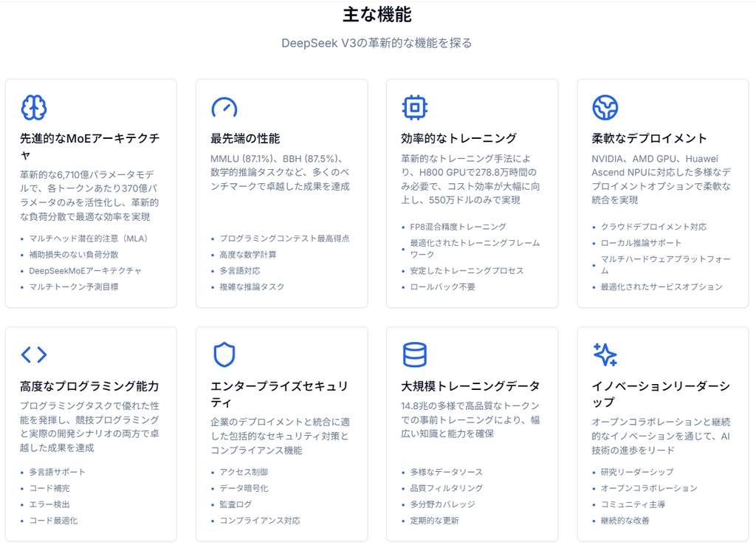756x548 pixels.
Task: Click bullet マルチヘッド潜在的注意（MLA）
Action: point(89,239)
